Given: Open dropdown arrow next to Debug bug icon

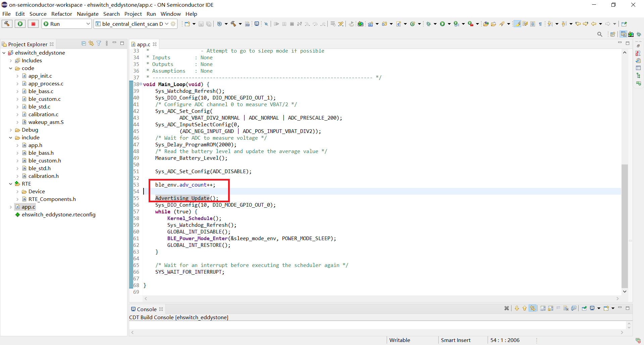Looking at the screenshot, I should pos(435,24).
